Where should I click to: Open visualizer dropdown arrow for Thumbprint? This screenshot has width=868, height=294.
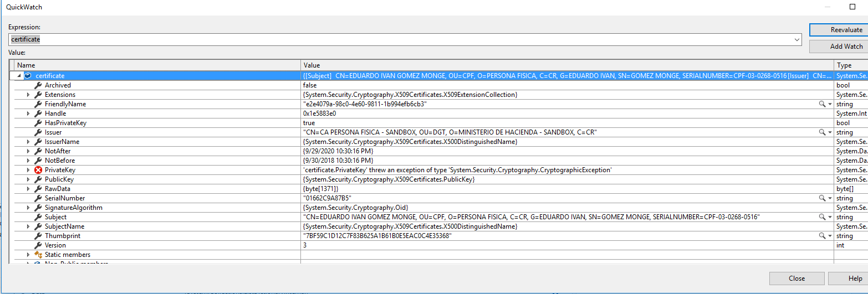(830, 236)
